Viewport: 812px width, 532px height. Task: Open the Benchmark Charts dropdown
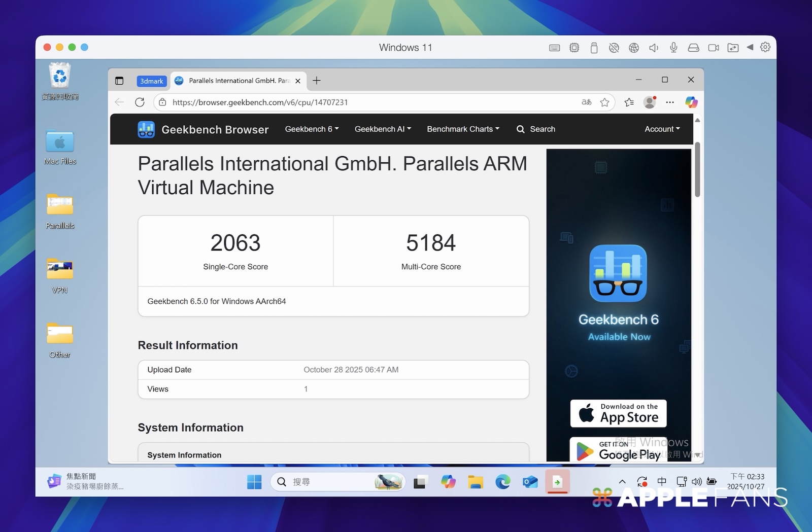pos(463,129)
